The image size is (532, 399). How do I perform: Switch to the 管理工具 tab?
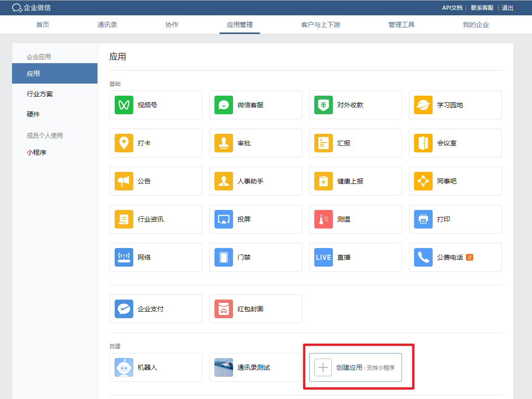click(x=402, y=25)
